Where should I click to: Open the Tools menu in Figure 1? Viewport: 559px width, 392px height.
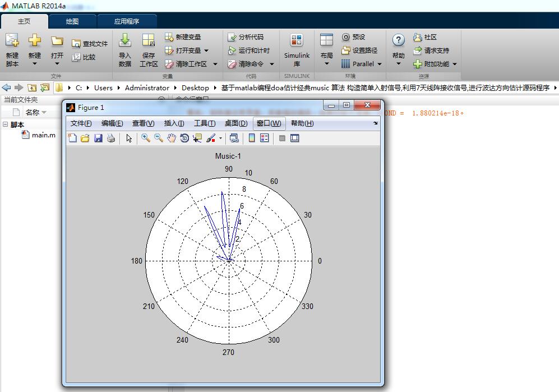[x=205, y=123]
